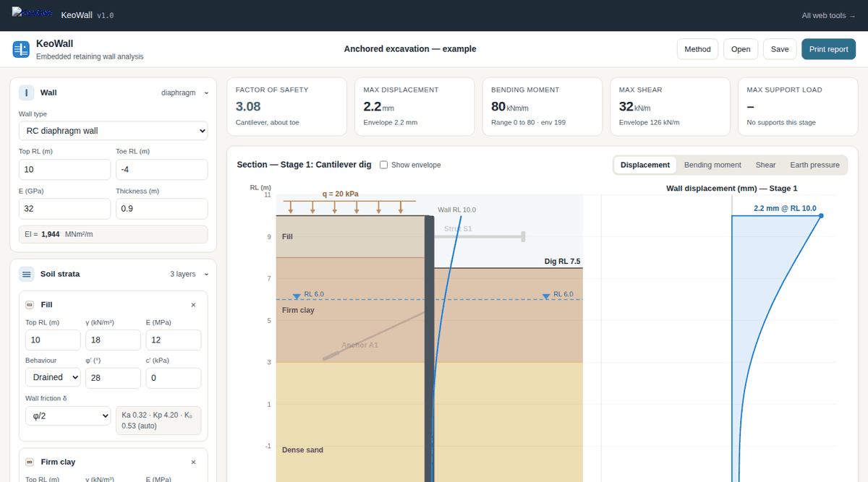The image size is (868, 482).
Task: Click the Fill layer handle icon
Action: [x=30, y=305]
